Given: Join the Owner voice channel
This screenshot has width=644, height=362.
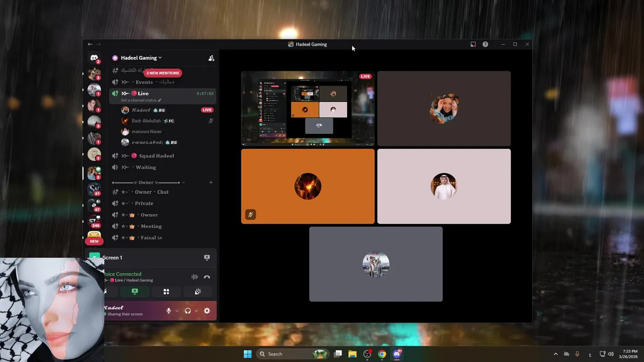Looking at the screenshot, I should point(163,215).
